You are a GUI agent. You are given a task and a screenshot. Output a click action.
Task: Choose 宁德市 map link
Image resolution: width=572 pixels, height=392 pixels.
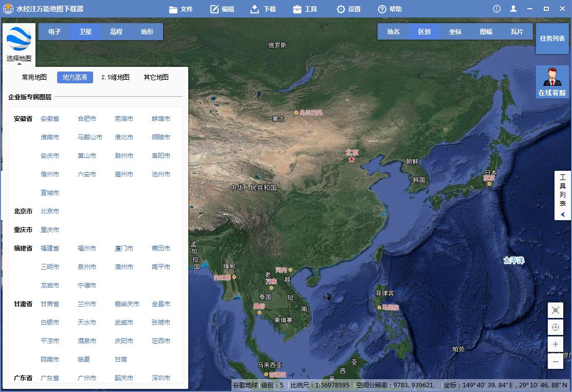87,286
